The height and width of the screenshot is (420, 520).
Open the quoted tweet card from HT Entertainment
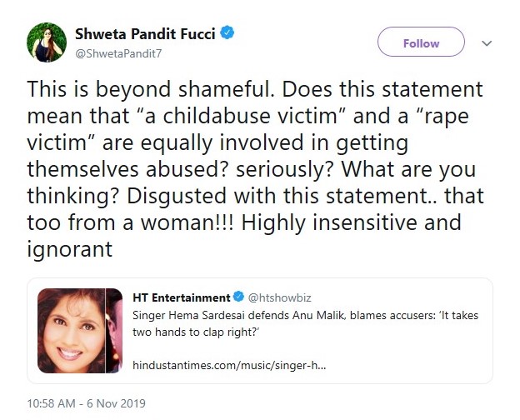(260, 331)
